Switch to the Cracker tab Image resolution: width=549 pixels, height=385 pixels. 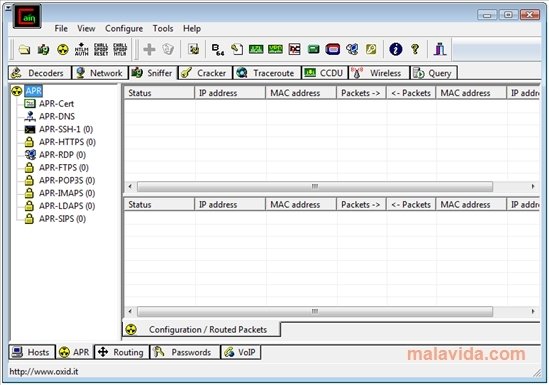click(205, 73)
